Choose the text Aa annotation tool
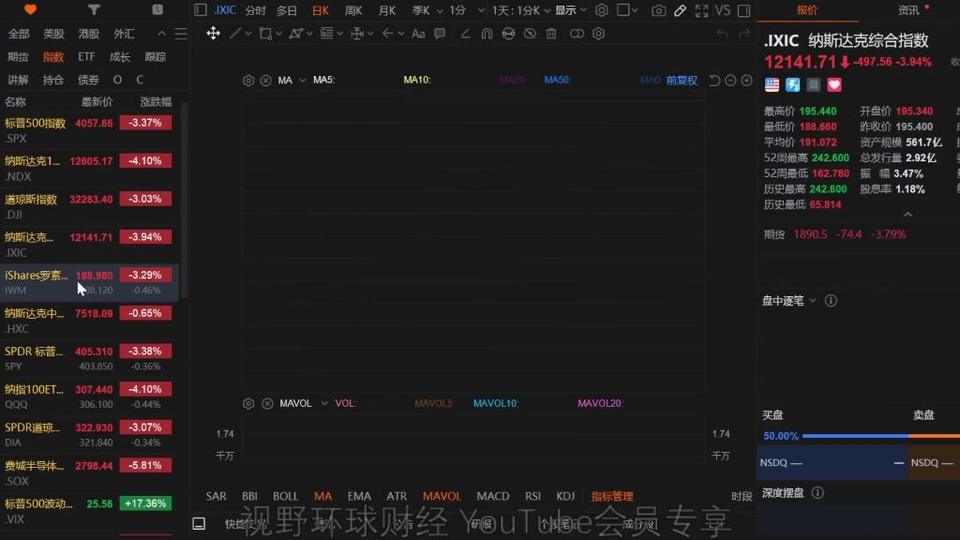960x540 pixels. pos(418,34)
